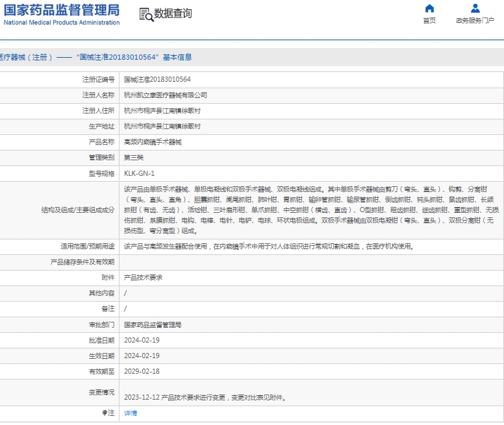The height and width of the screenshot is (425, 504).
Task: Select registration number value 国械注准20183010564
Action: pyautogui.click(x=157, y=79)
